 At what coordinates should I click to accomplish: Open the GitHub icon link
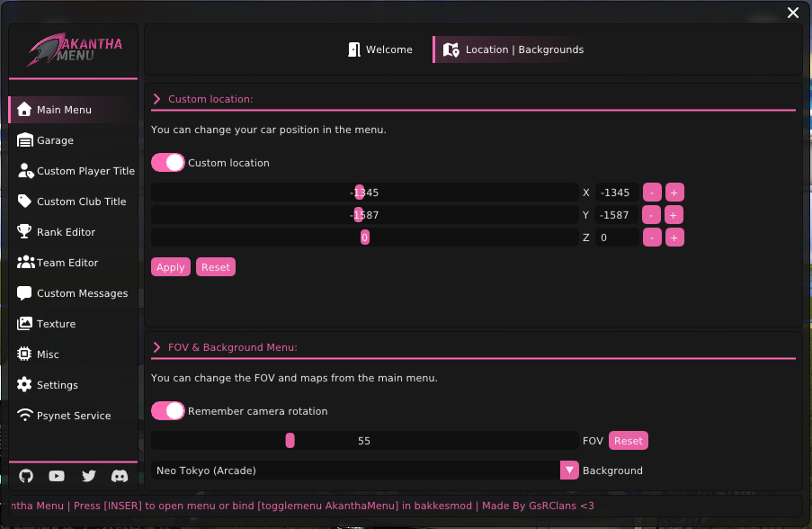pyautogui.click(x=26, y=476)
